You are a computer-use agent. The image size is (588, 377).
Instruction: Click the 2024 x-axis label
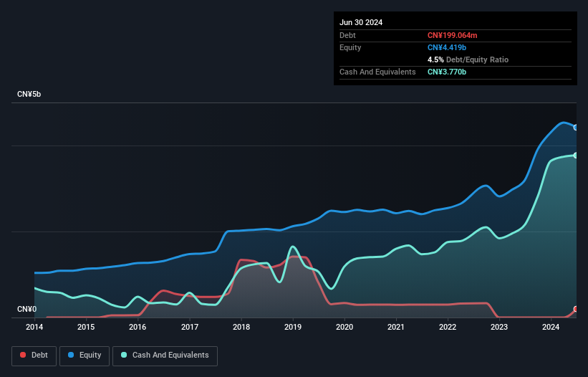pos(551,327)
